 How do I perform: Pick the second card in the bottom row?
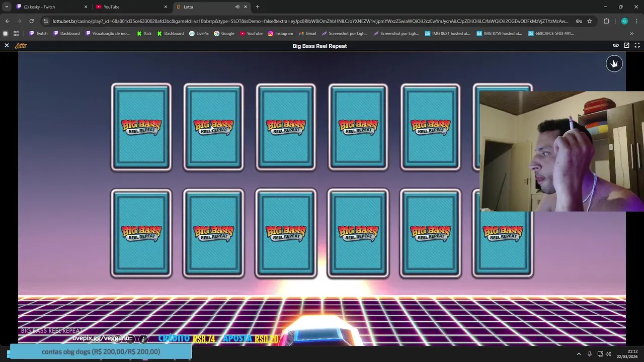coord(213,233)
